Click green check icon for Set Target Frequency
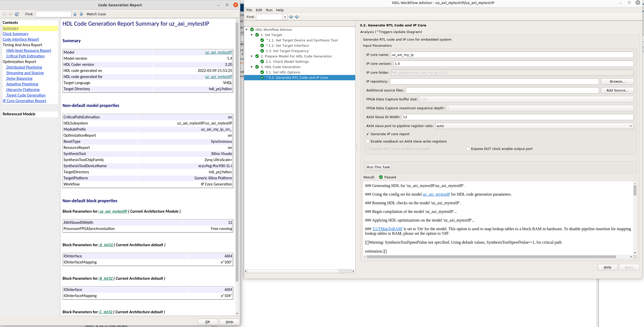This screenshot has height=327, width=644. click(262, 51)
